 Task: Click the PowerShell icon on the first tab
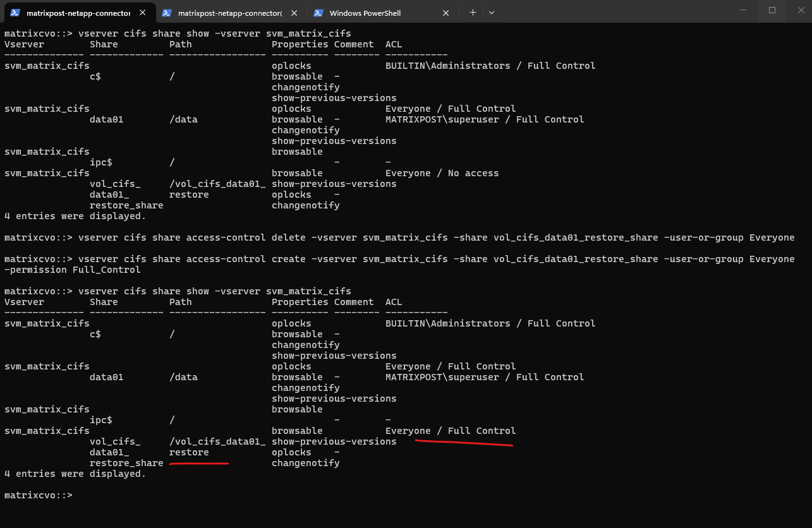pos(15,13)
